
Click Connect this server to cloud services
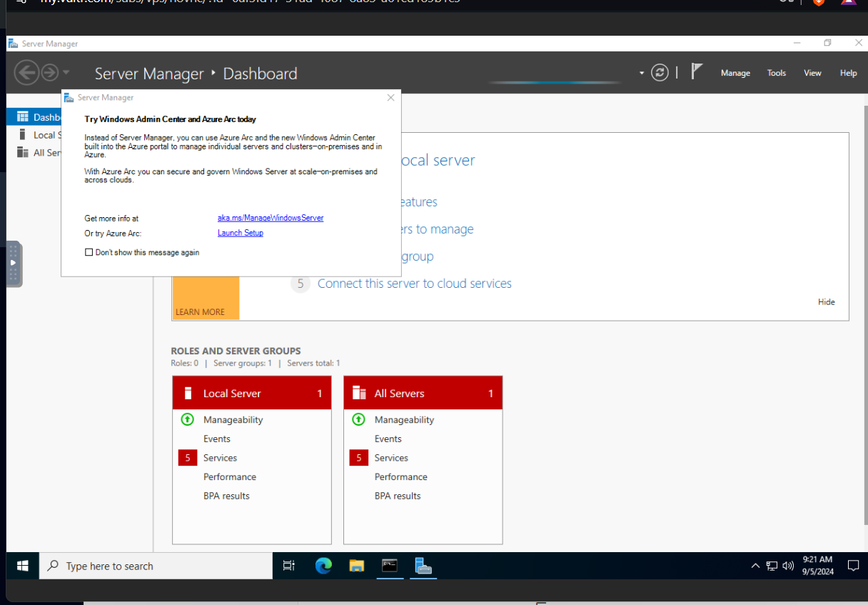pyautogui.click(x=415, y=284)
